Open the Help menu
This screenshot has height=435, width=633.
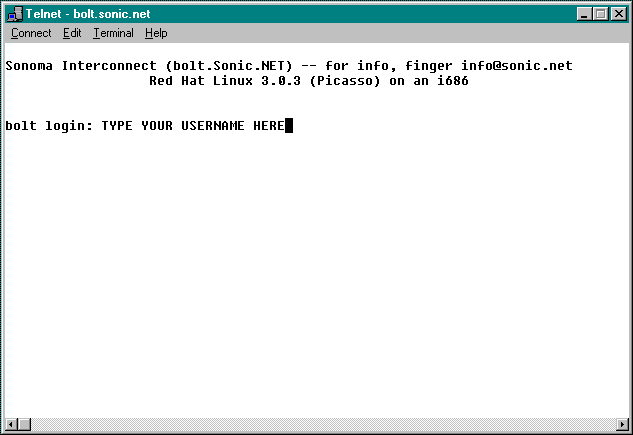(156, 33)
